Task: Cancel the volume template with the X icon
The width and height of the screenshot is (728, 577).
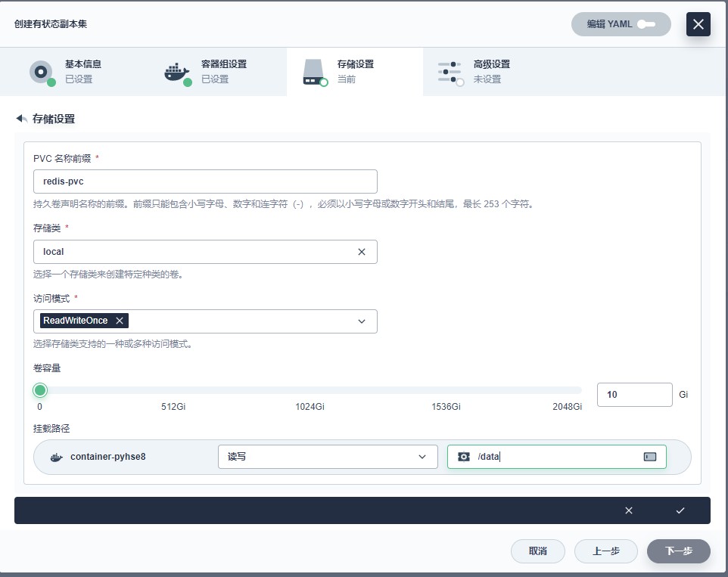Action: click(629, 510)
